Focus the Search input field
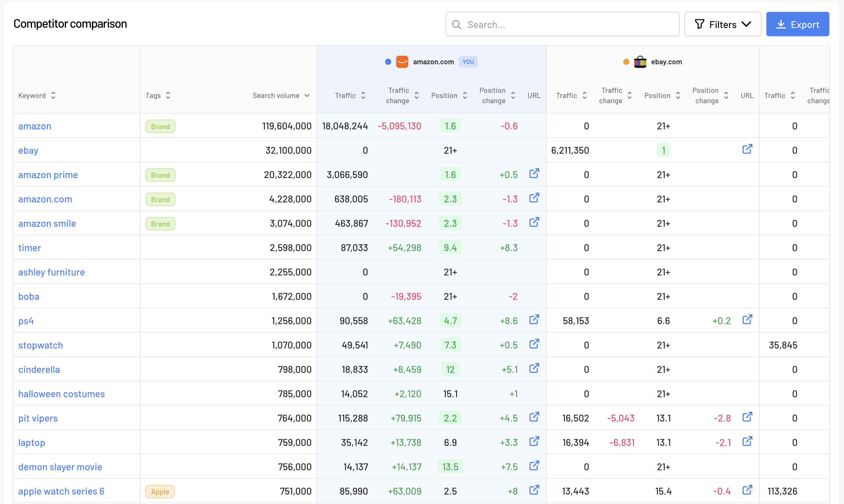The height and width of the screenshot is (504, 844). (x=562, y=24)
